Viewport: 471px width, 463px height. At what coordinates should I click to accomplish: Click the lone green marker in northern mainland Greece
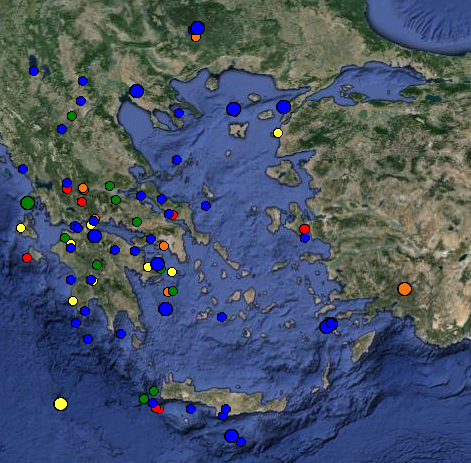click(72, 116)
